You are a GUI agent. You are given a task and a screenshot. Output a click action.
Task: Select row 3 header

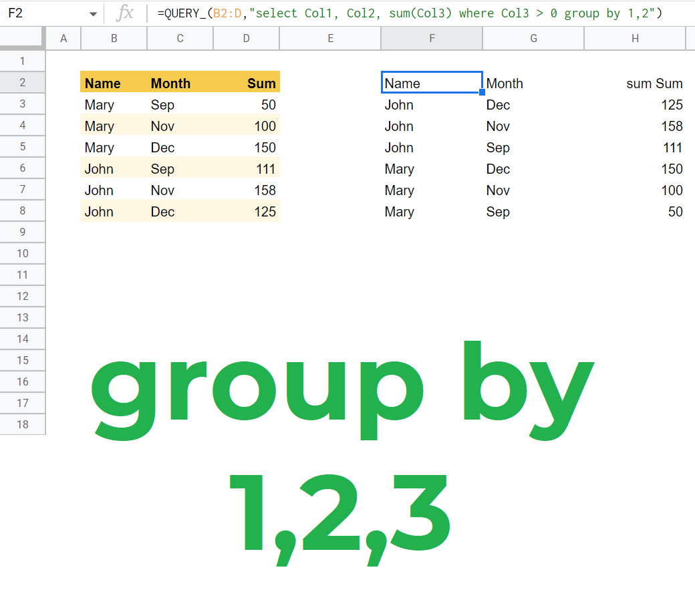23,104
